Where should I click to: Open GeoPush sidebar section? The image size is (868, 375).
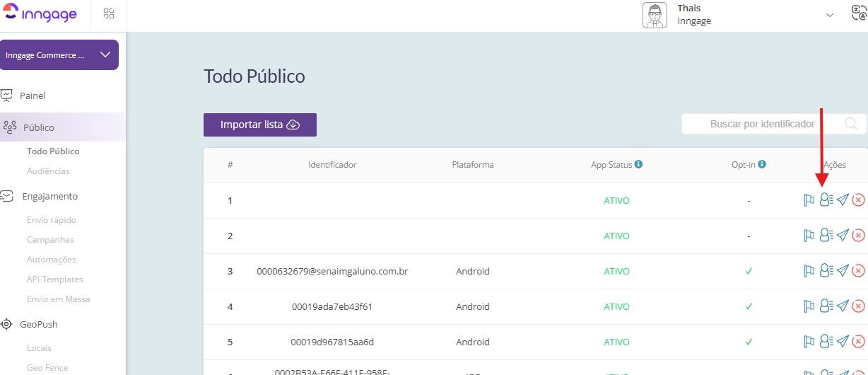click(39, 324)
